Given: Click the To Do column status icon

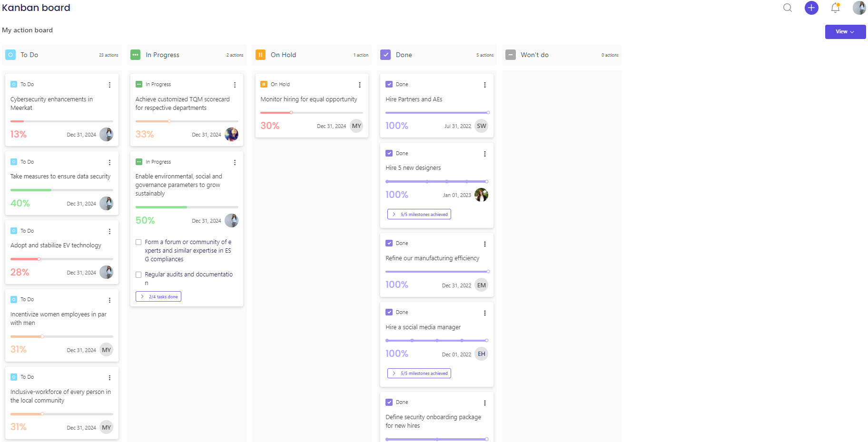Looking at the screenshot, I should coord(10,55).
